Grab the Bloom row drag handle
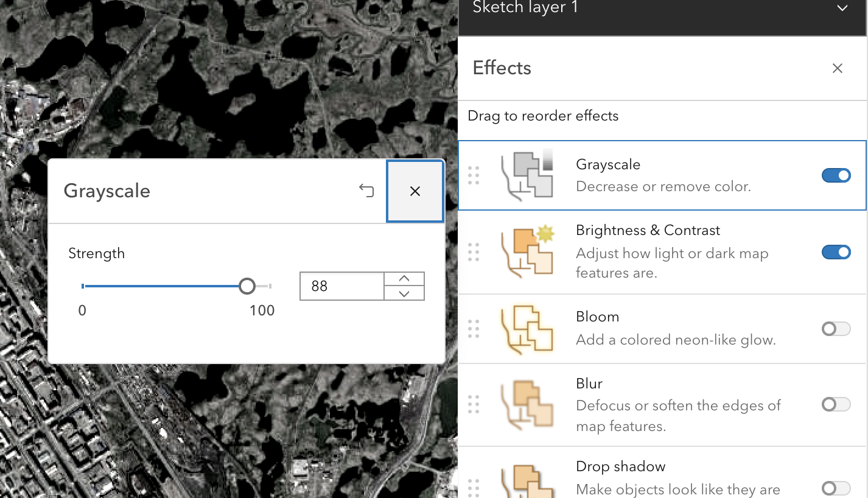868x498 pixels. click(x=474, y=329)
